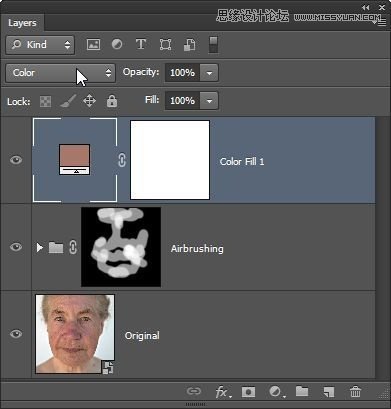Lock image pixels with brush icon
The image size is (391, 409).
coord(68,101)
